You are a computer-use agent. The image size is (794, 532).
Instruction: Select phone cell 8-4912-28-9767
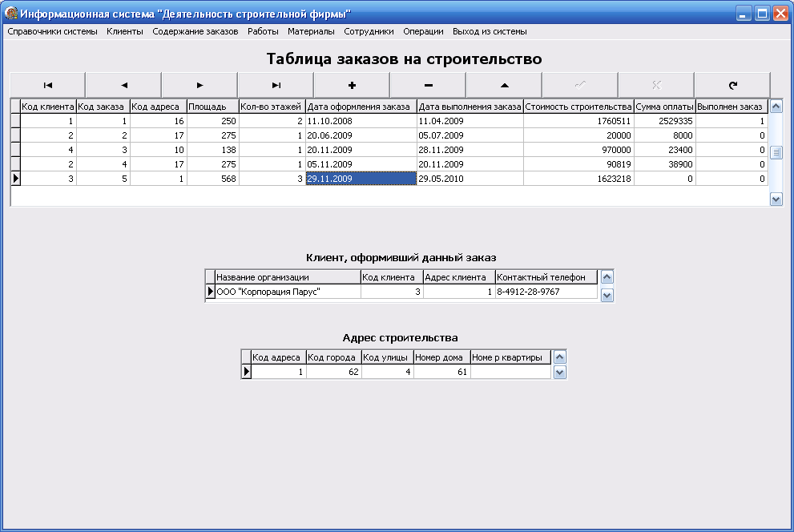[x=546, y=292]
